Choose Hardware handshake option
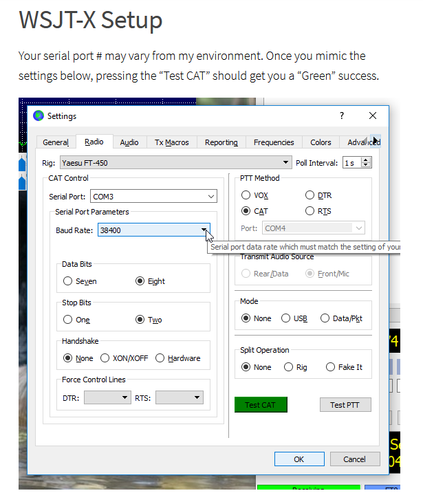 coord(160,358)
